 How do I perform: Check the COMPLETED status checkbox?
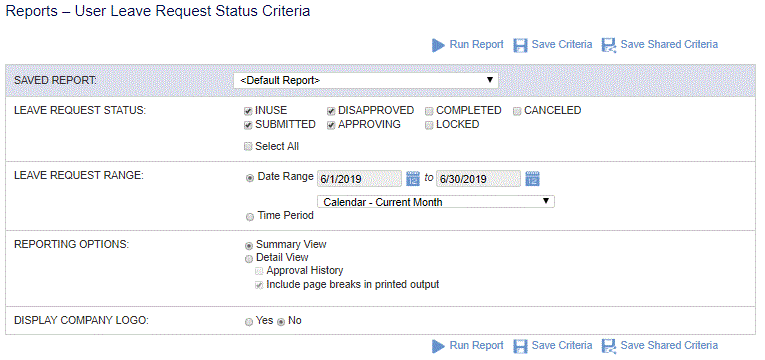click(x=429, y=111)
